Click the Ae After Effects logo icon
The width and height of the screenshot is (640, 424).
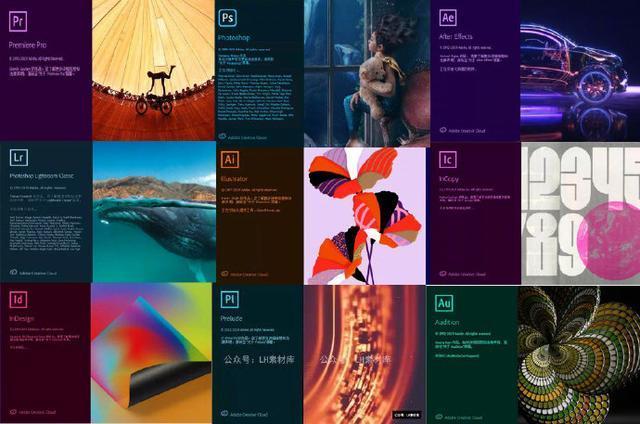[x=448, y=17]
